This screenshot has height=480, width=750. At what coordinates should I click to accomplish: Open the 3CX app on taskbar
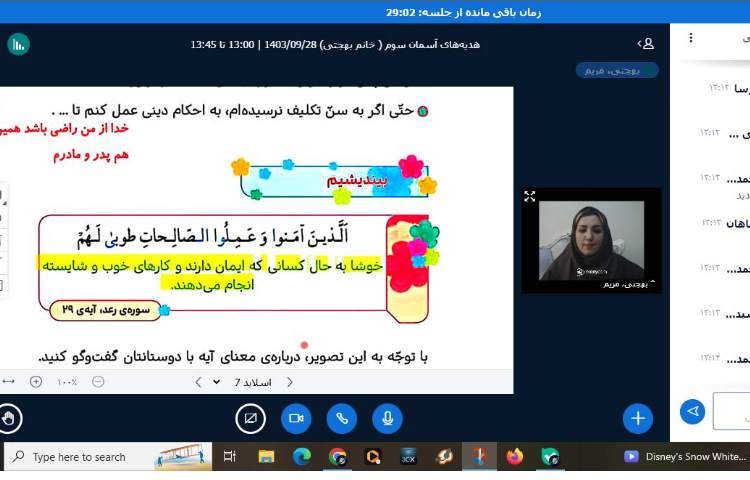point(408,457)
